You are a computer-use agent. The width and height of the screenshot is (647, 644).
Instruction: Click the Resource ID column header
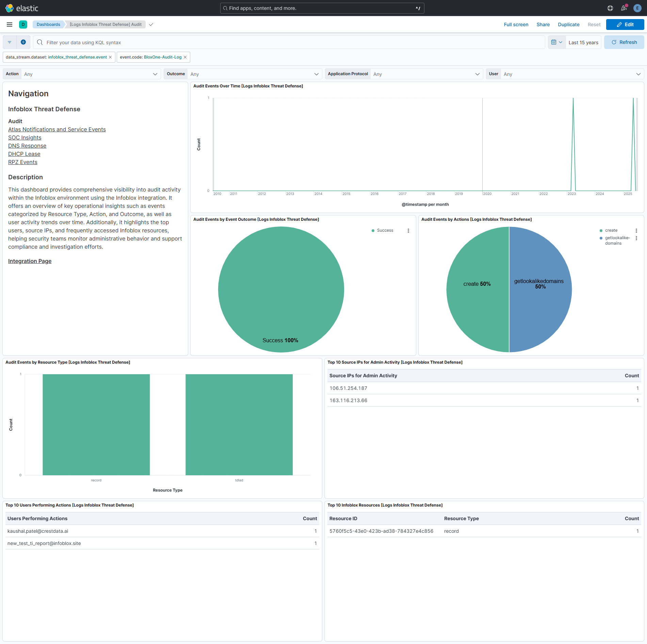click(343, 518)
